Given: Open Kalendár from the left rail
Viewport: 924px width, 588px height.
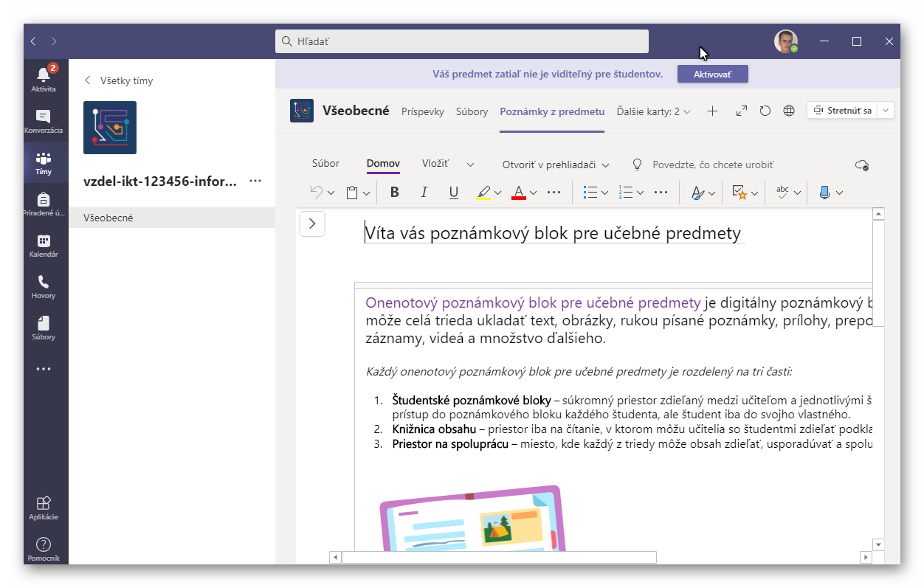Looking at the screenshot, I should pos(44,245).
